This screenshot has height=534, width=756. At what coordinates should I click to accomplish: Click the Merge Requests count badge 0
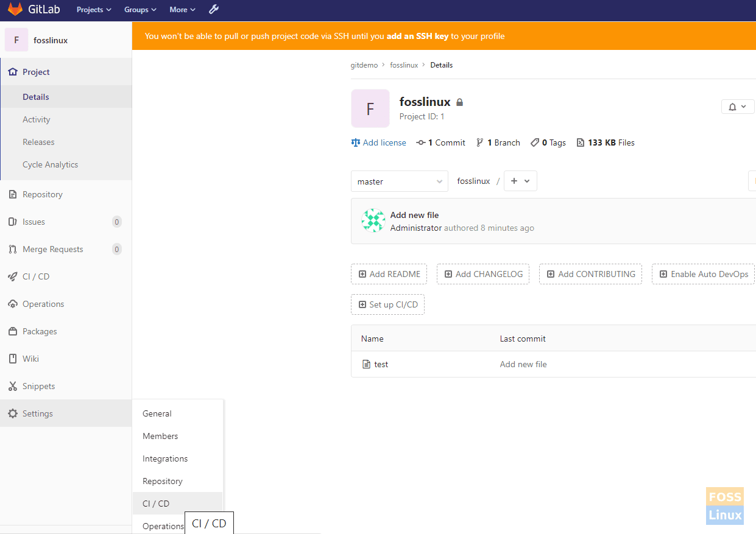117,249
